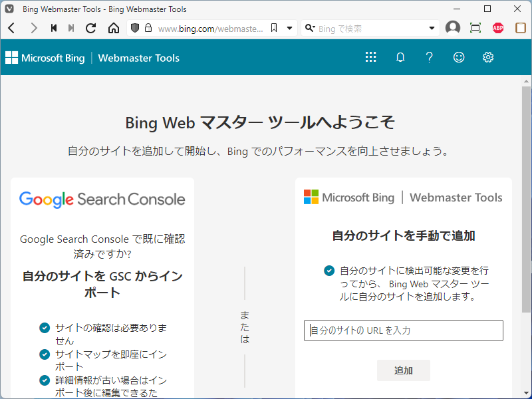The image size is (532, 399).
Task: Open the notifications bell
Action: point(400,57)
